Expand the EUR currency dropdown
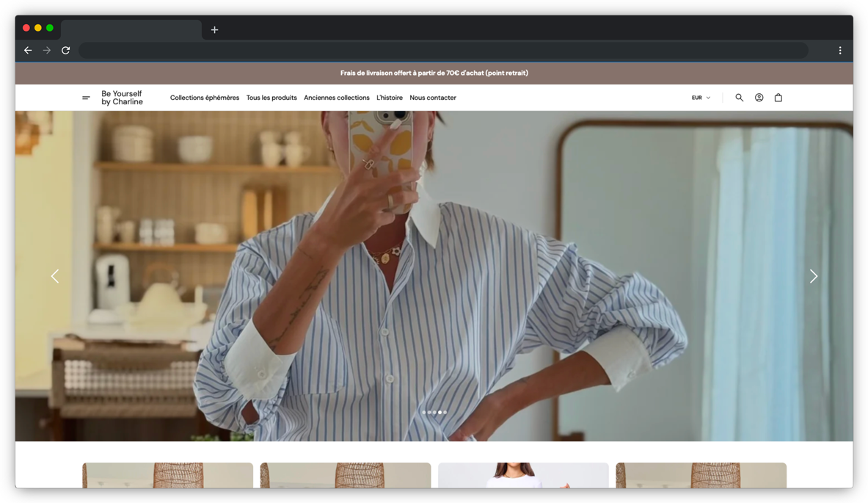 pyautogui.click(x=701, y=98)
